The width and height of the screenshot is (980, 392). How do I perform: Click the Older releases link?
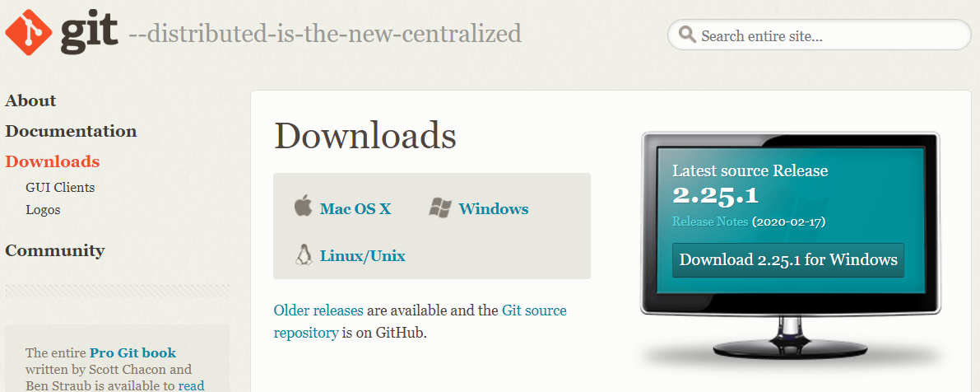coord(318,310)
